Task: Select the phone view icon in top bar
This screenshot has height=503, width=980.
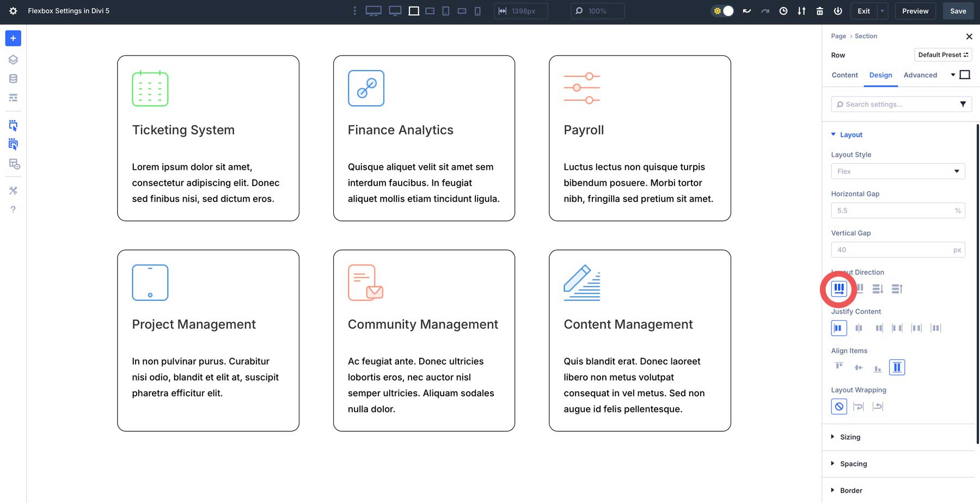Action: 477,11
